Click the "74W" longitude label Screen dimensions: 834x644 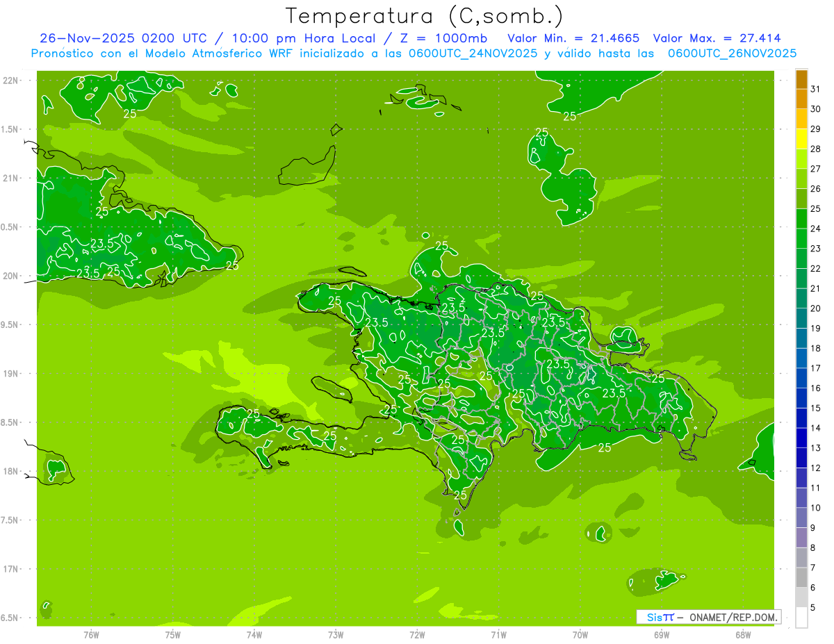[254, 635]
